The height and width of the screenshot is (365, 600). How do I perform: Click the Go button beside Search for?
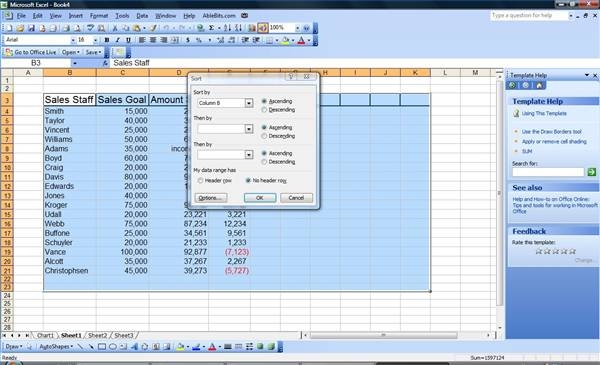pos(592,172)
